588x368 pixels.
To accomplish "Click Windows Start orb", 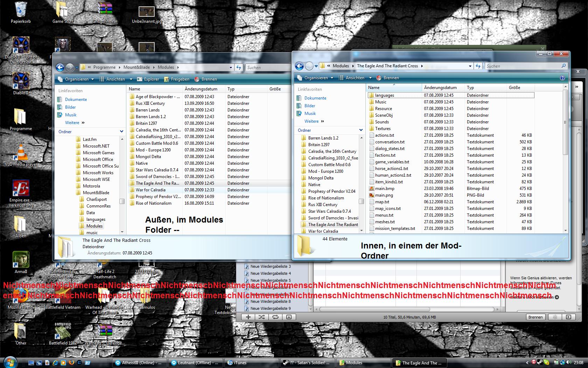I will [9, 362].
